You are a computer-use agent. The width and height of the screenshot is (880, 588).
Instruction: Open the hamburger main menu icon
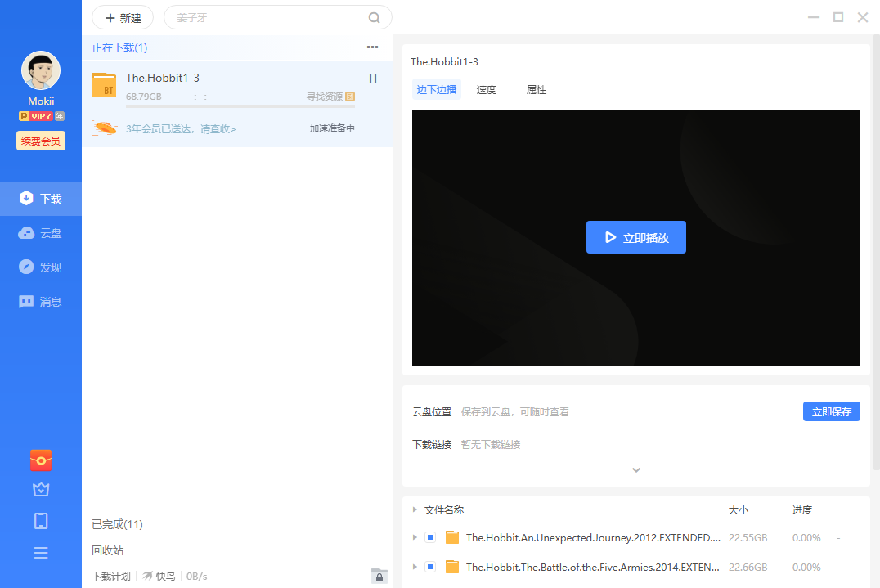[41, 552]
